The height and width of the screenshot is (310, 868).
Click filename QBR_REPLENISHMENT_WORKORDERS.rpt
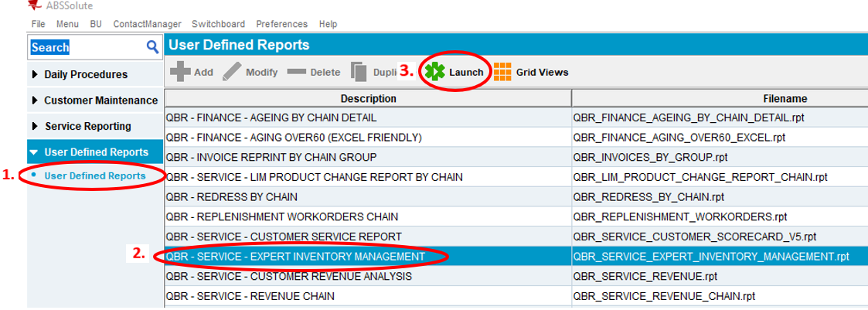(679, 217)
